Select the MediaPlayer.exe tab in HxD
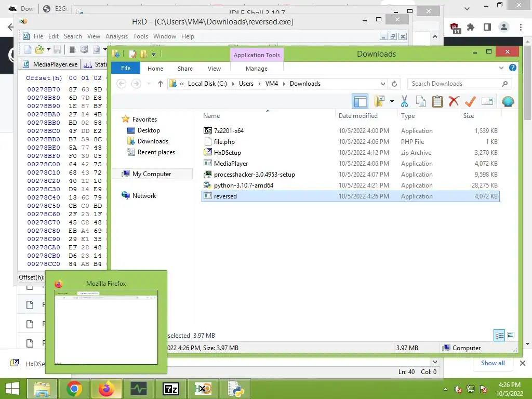This screenshot has width=532, height=399. 50,64
